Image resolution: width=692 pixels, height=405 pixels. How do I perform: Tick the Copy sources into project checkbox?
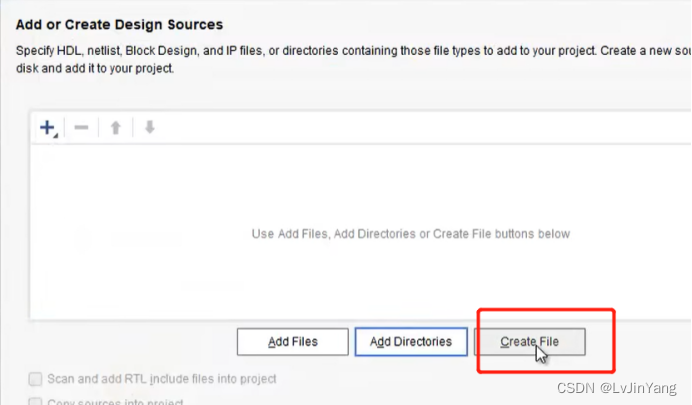36,402
